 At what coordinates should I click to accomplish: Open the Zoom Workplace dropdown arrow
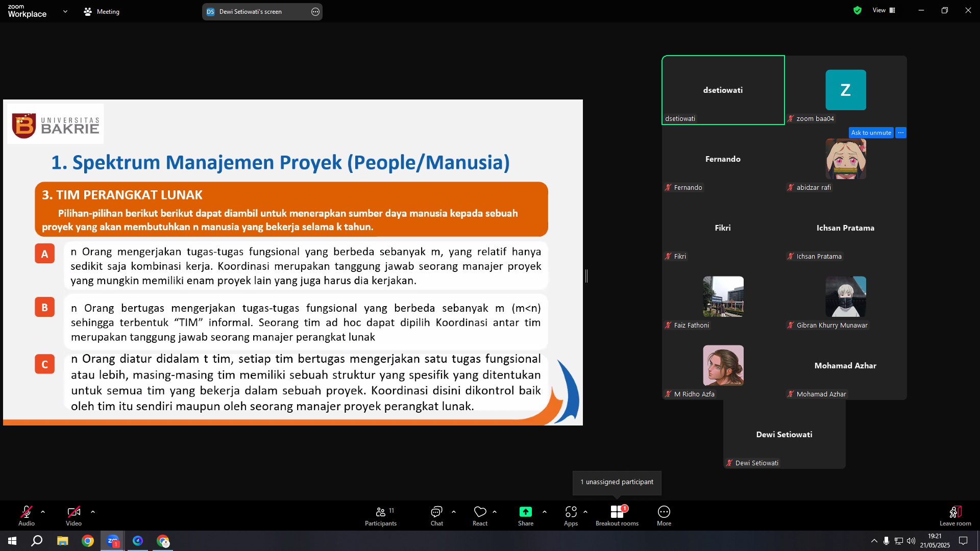65,11
